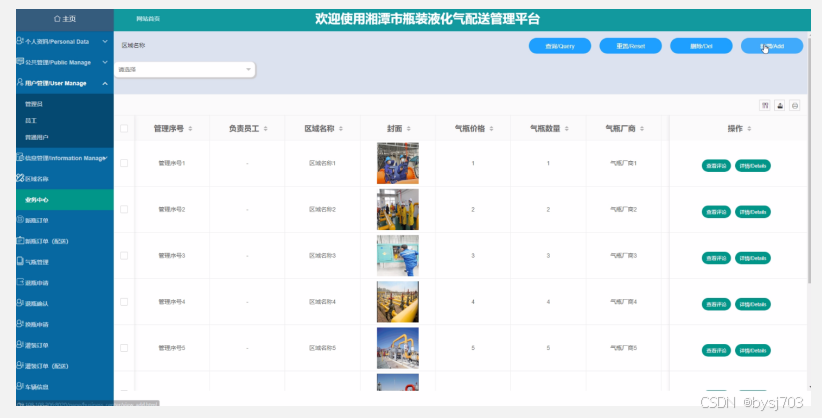The height and width of the screenshot is (418, 822).
Task: Open the 网站首页 tab in header
Action: [x=148, y=19]
